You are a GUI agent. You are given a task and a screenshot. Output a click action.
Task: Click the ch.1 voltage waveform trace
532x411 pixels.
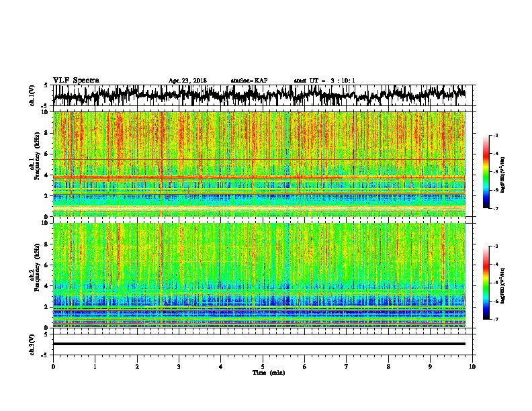(259, 95)
